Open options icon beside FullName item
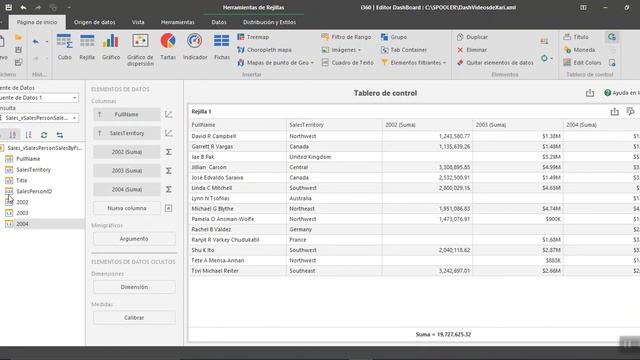The image size is (640, 360). 169,114
